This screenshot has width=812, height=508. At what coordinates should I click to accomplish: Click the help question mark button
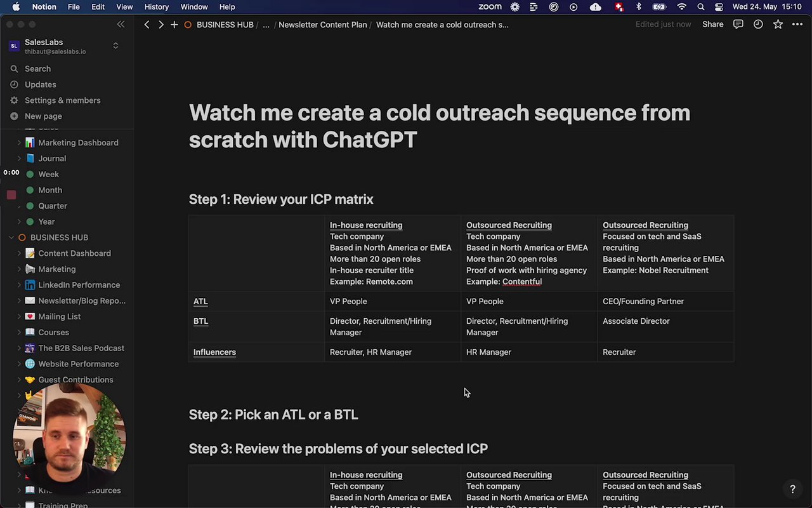(x=792, y=489)
